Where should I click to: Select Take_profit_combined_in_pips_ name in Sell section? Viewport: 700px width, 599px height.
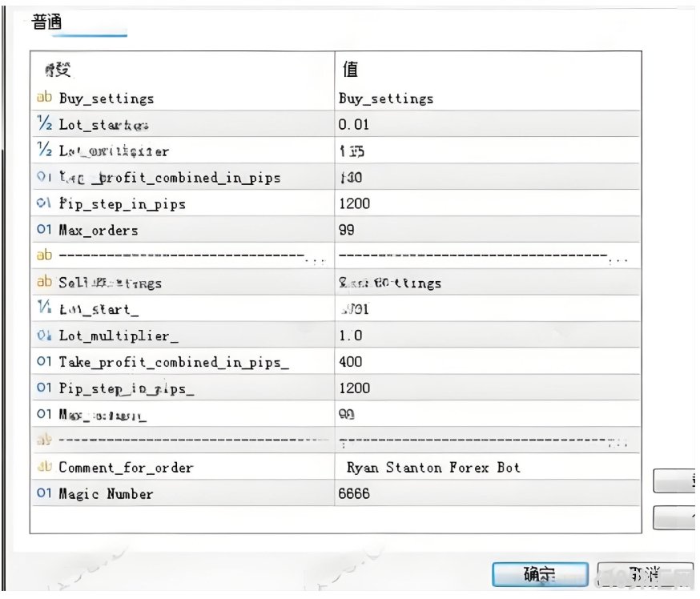174,362
